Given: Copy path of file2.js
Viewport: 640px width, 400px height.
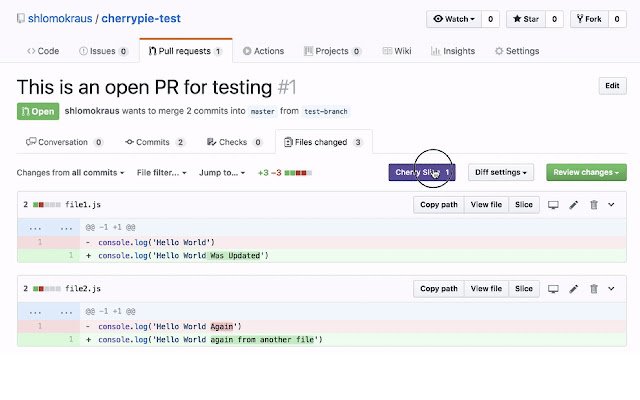Looking at the screenshot, I should click(439, 289).
